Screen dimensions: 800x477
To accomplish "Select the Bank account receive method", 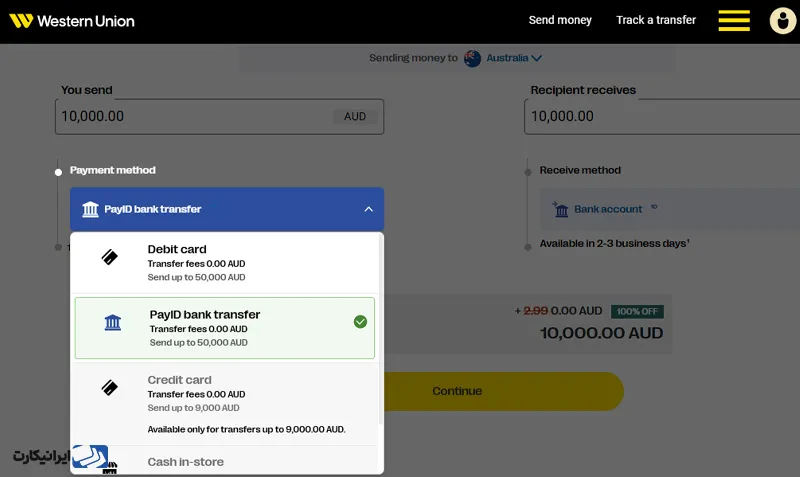I will click(x=669, y=209).
